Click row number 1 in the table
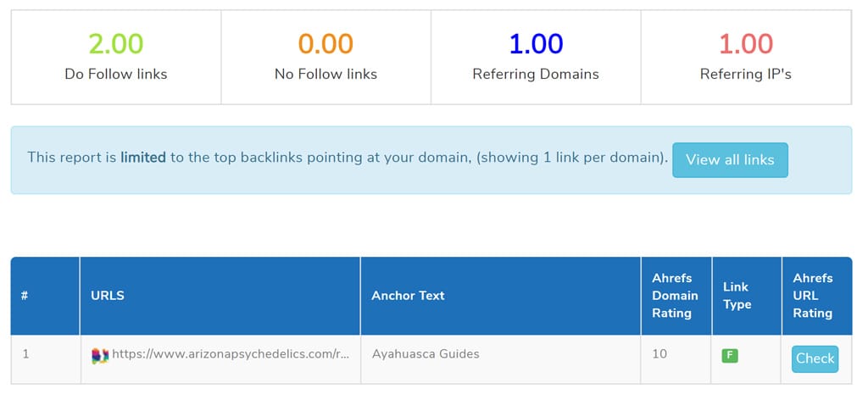 coord(25,354)
